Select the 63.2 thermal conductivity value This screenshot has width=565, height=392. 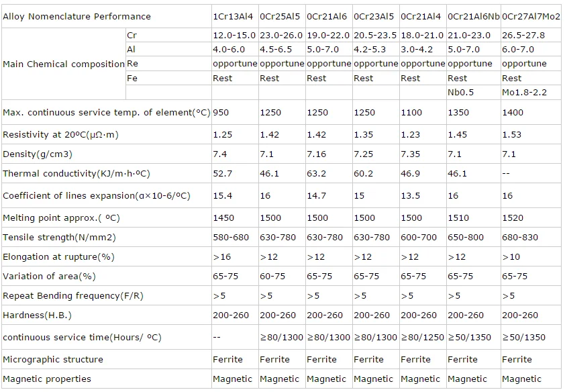[x=316, y=174]
